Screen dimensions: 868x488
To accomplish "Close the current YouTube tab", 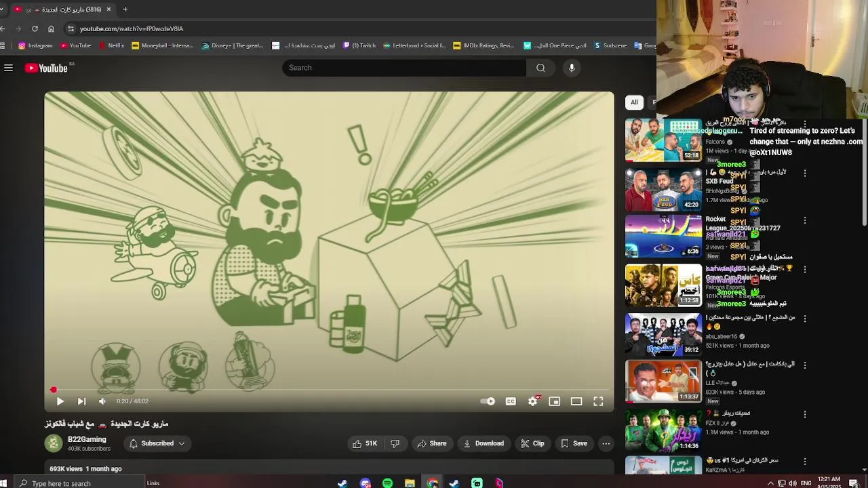I will pos(108,9).
